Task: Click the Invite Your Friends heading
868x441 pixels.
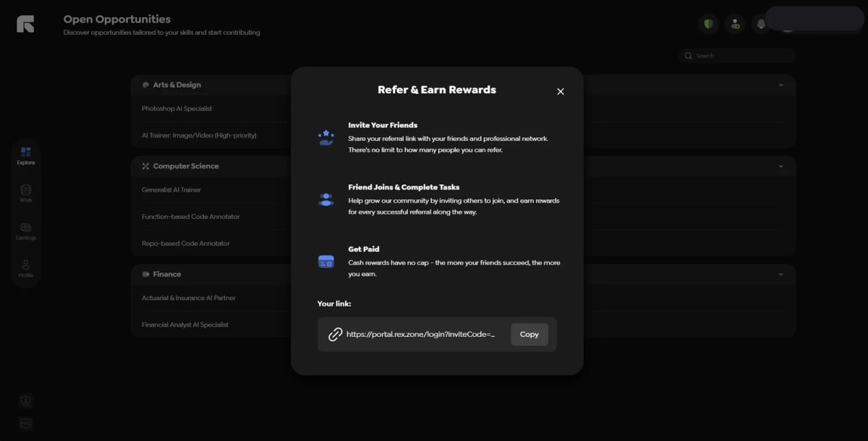Action: pyautogui.click(x=383, y=125)
